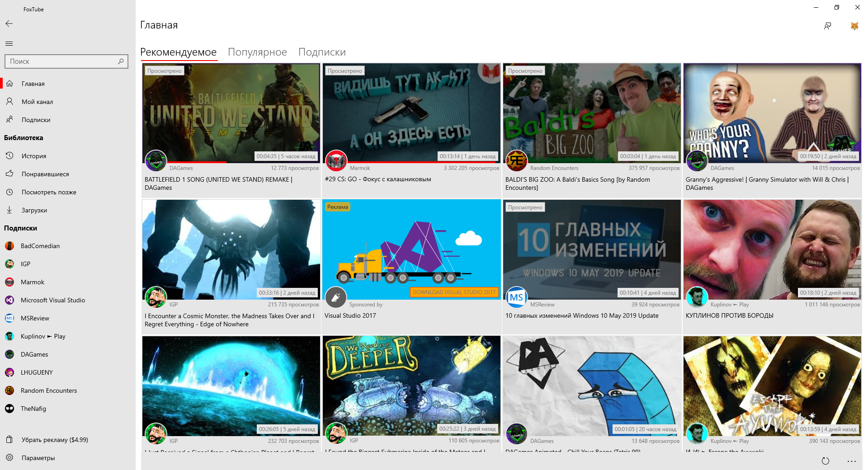
Task: Click the refresh icon at bottom right
Action: (x=826, y=461)
